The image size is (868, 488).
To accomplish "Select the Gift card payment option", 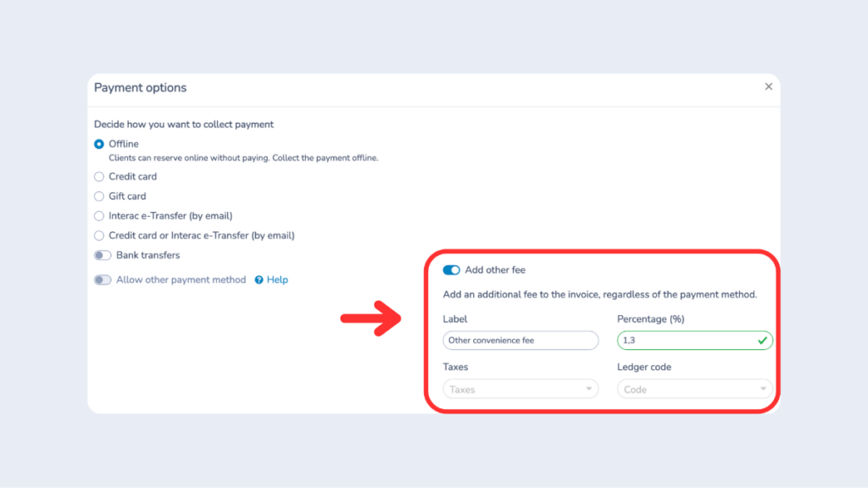I will point(97,196).
